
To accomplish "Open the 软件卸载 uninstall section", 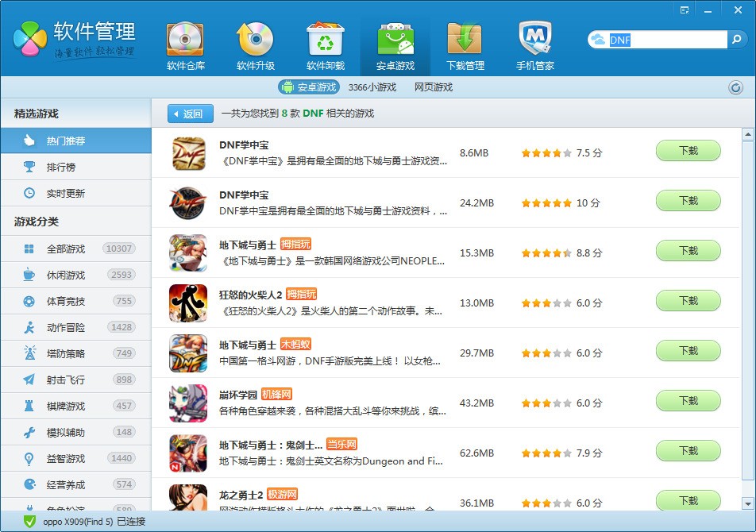I will [326, 46].
